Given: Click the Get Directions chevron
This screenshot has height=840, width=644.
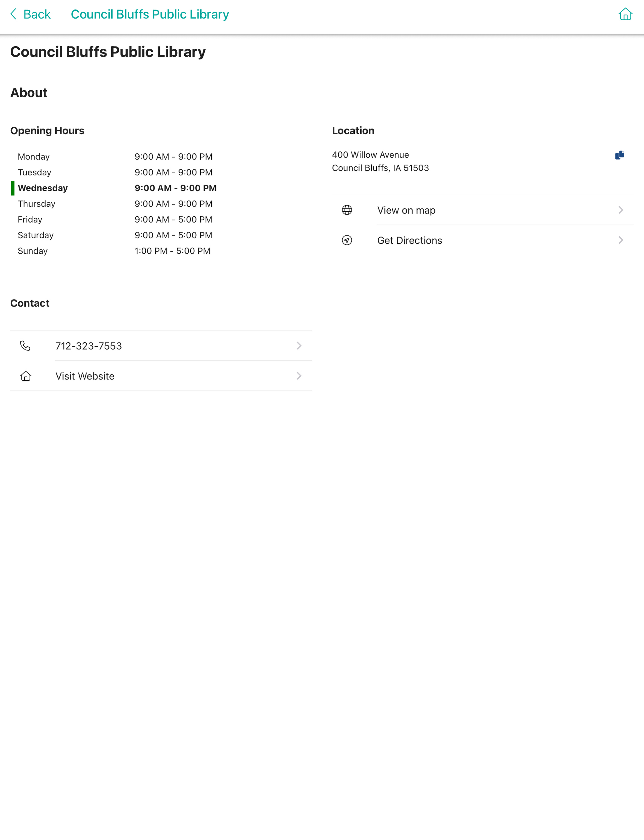Looking at the screenshot, I should (621, 240).
